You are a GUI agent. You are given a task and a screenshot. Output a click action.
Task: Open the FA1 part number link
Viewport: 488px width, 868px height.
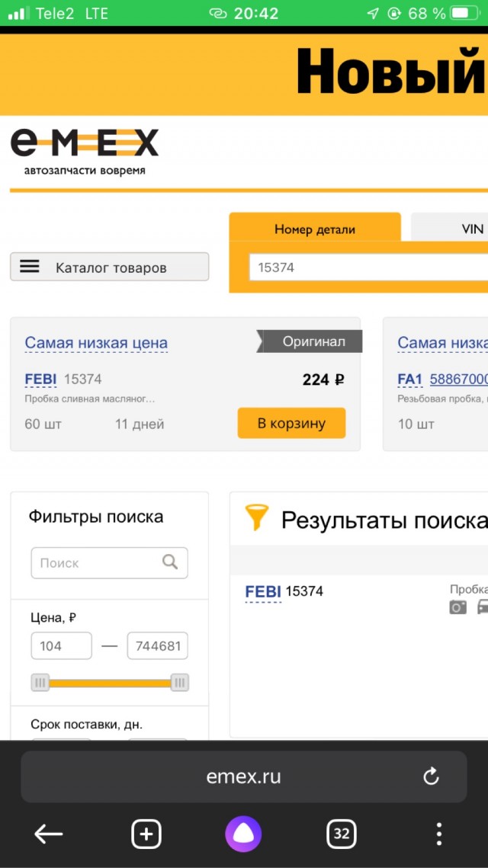(458, 380)
